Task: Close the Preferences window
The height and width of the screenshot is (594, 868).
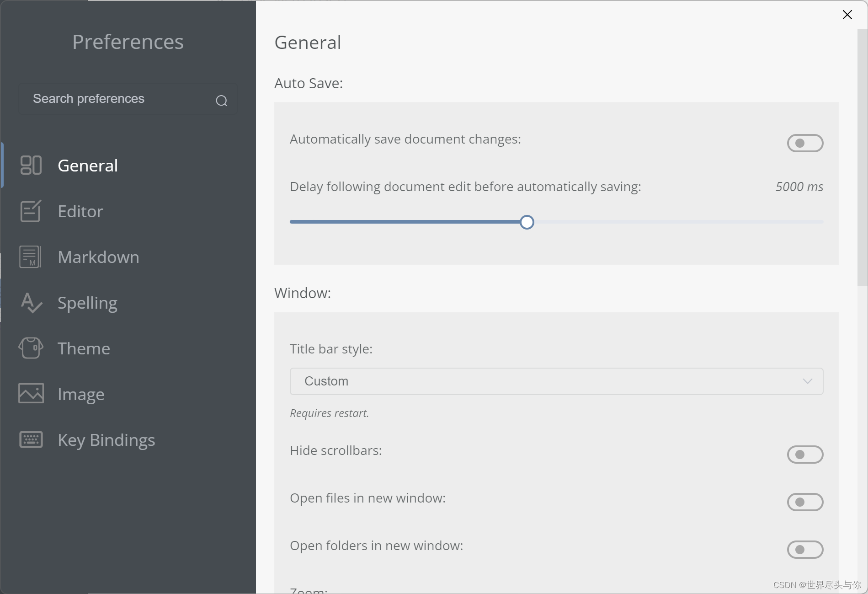Action: (847, 15)
